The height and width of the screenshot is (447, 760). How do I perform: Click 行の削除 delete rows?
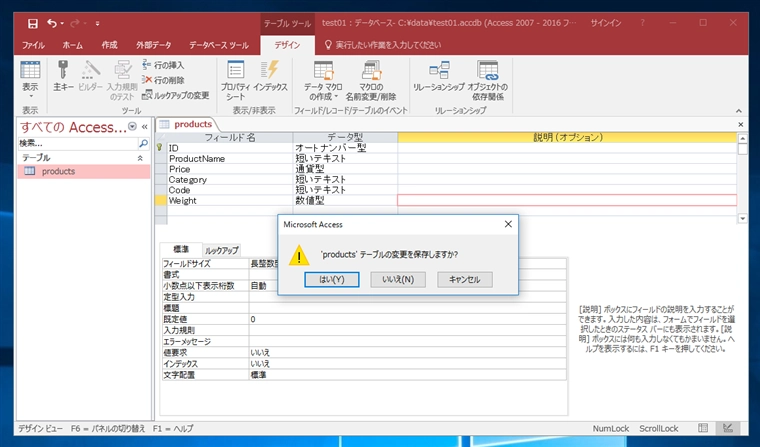163,80
